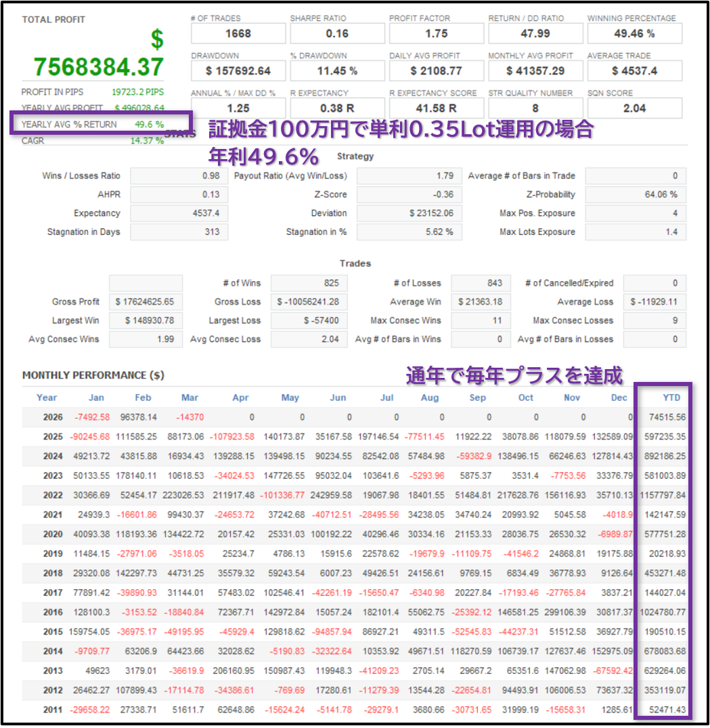This screenshot has height=728, width=710.
Task: Click Gross Loss field $ -10056241.28
Action: (x=309, y=302)
